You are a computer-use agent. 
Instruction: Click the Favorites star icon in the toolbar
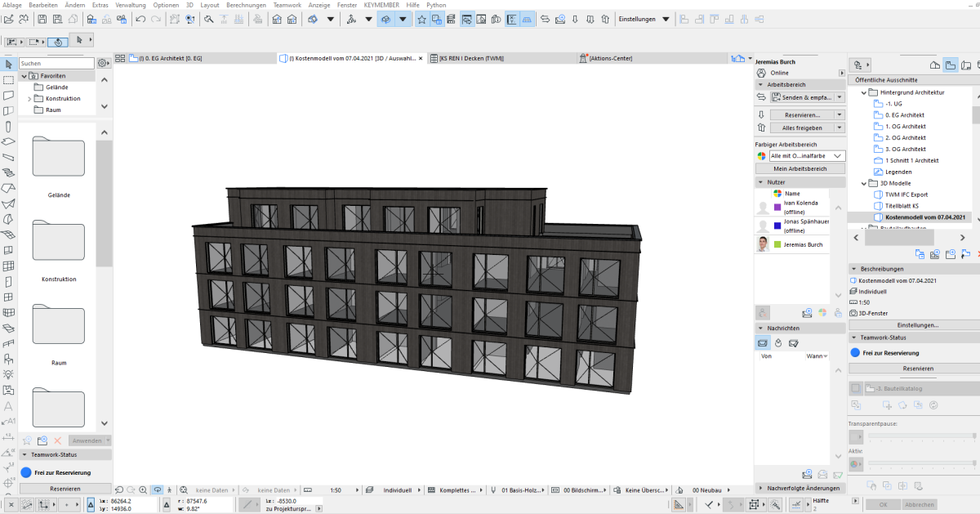pyautogui.click(x=421, y=19)
